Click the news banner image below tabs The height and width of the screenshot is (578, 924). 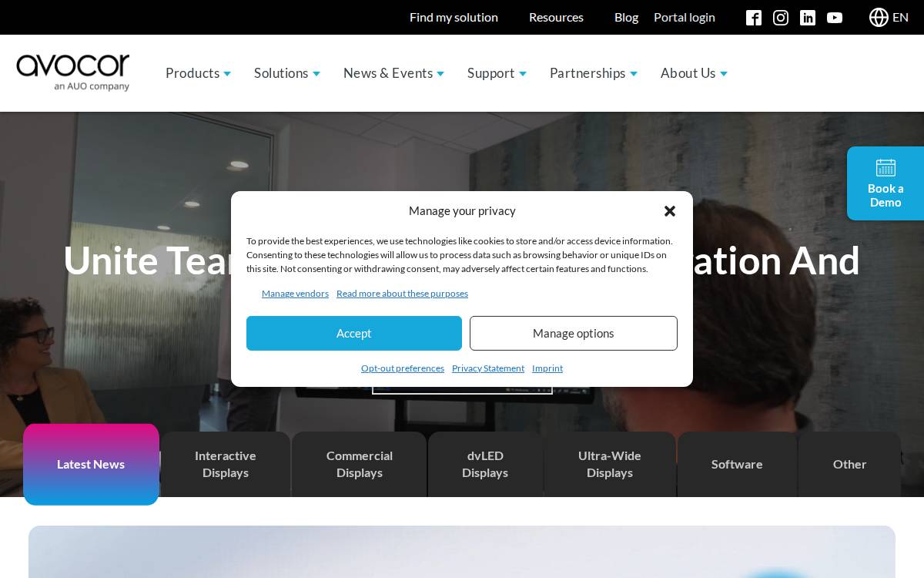pos(462,552)
